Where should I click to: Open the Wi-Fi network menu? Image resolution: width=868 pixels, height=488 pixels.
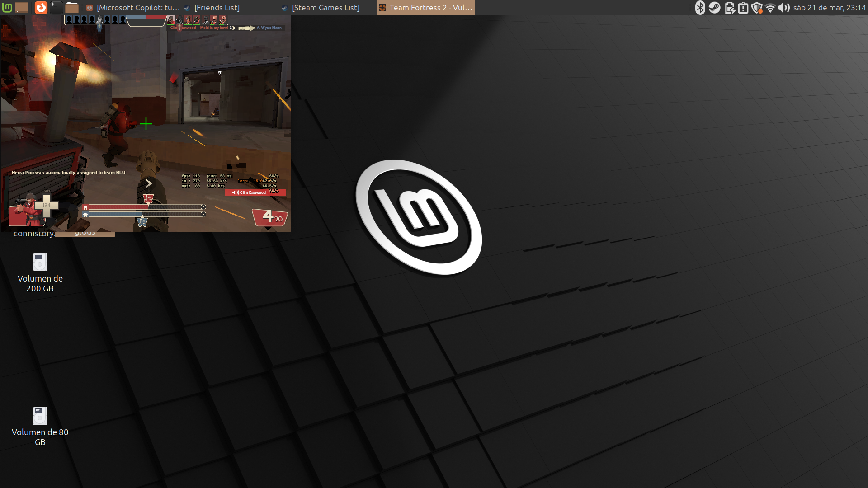coord(770,7)
